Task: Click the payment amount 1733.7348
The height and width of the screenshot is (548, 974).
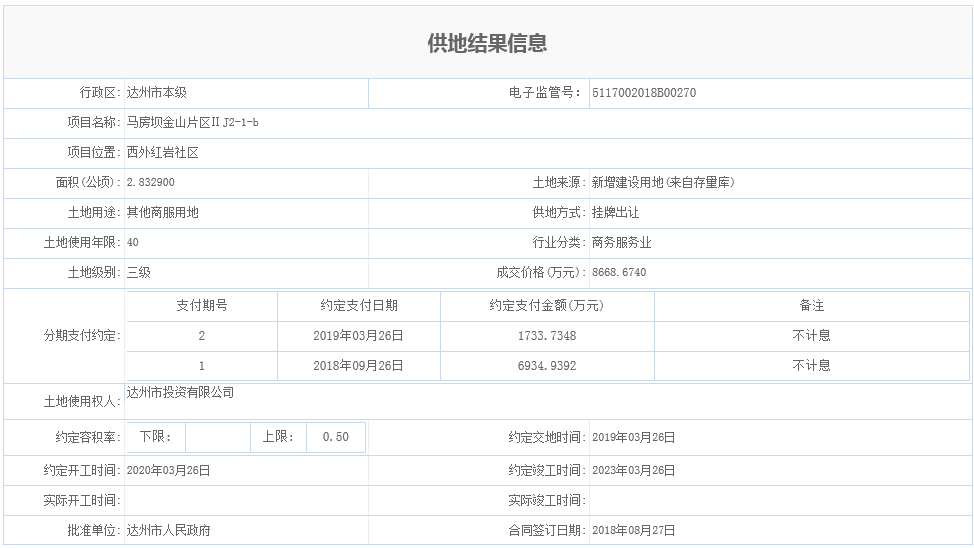Action: [547, 336]
